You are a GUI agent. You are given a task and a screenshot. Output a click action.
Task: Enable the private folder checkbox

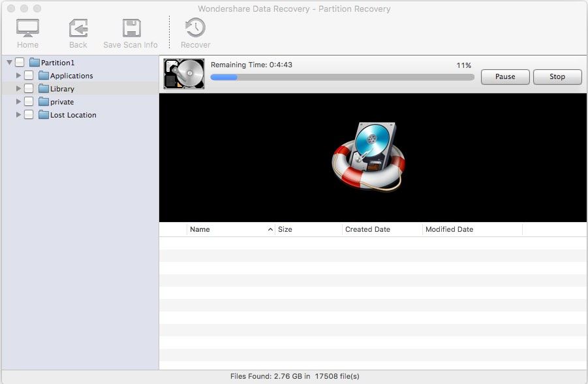click(29, 102)
